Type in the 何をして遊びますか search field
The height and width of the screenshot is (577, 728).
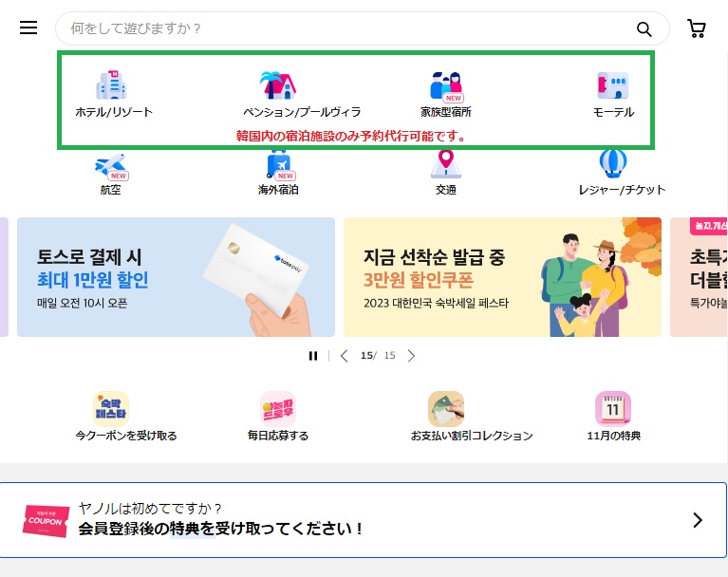pyautogui.click(x=342, y=29)
